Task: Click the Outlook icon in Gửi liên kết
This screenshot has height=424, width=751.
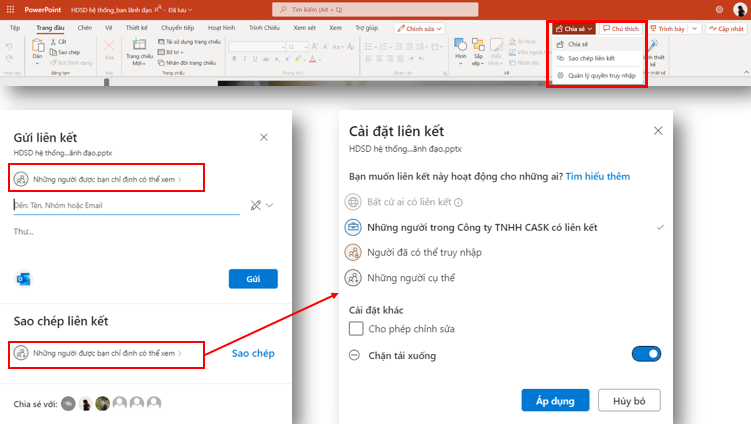Action: (23, 279)
